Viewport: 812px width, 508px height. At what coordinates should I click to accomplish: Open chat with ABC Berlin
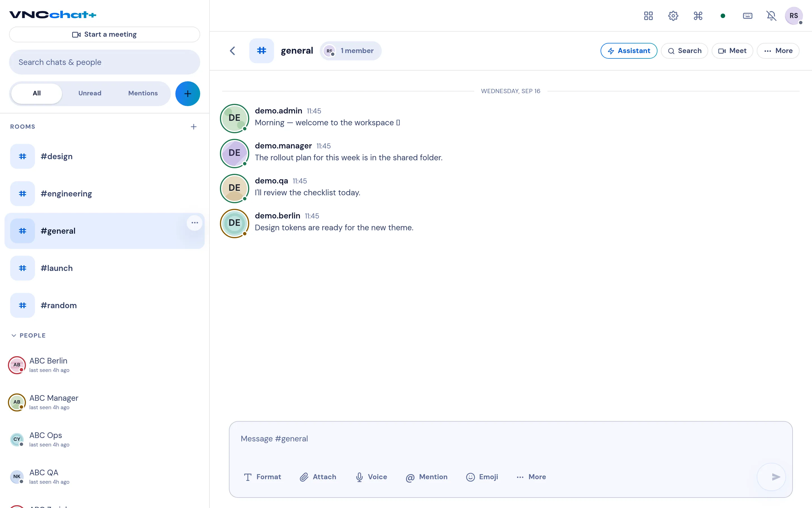click(104, 365)
